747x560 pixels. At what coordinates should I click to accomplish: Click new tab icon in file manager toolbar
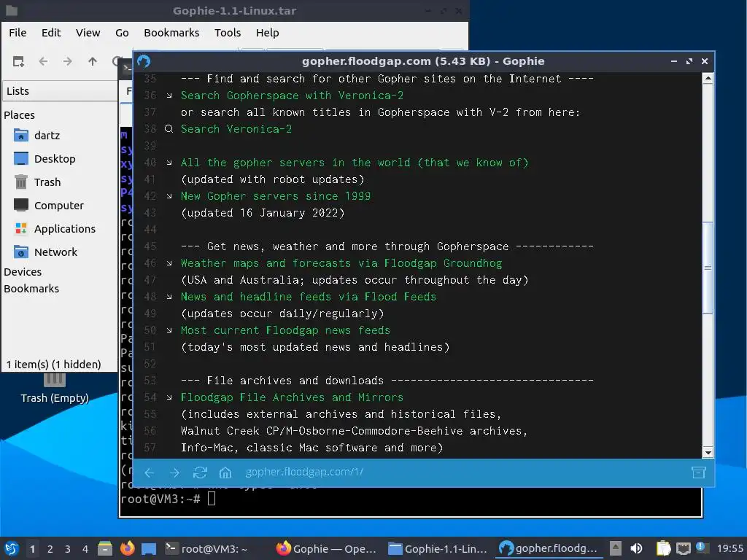click(x=18, y=61)
